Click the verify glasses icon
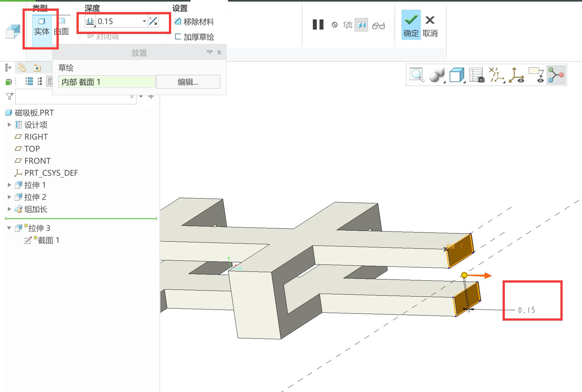This screenshot has height=392, width=582. coord(378,25)
